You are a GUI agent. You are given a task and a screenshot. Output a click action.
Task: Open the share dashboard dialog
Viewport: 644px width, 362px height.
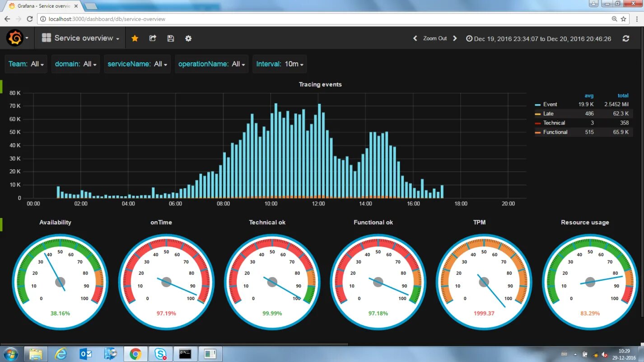[152, 38]
